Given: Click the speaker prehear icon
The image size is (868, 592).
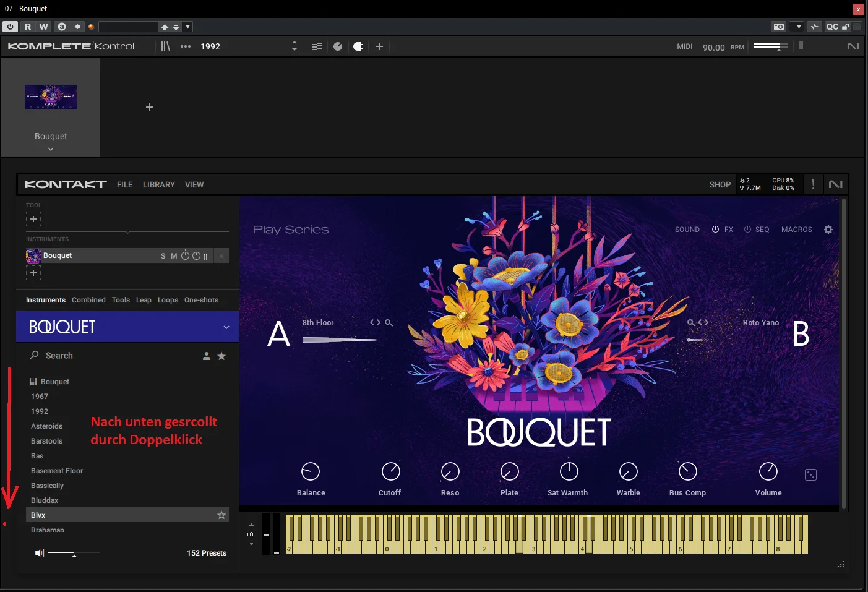Looking at the screenshot, I should 40,553.
